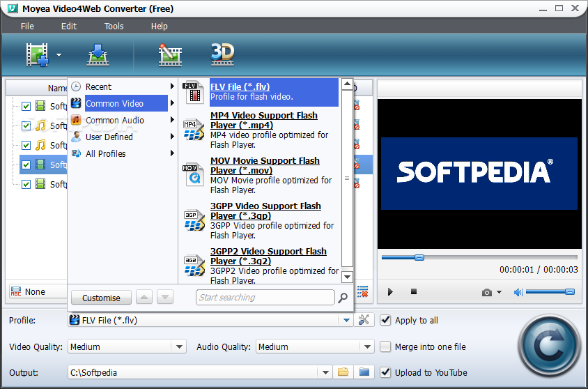The width and height of the screenshot is (588, 389).
Task: Browse for output folder icon
Action: tap(343, 372)
